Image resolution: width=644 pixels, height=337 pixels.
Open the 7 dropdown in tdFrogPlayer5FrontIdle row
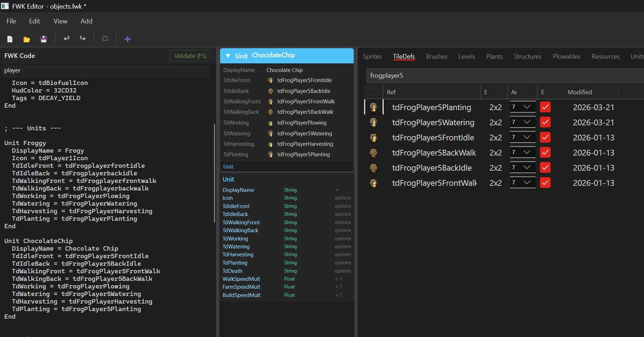click(x=522, y=137)
